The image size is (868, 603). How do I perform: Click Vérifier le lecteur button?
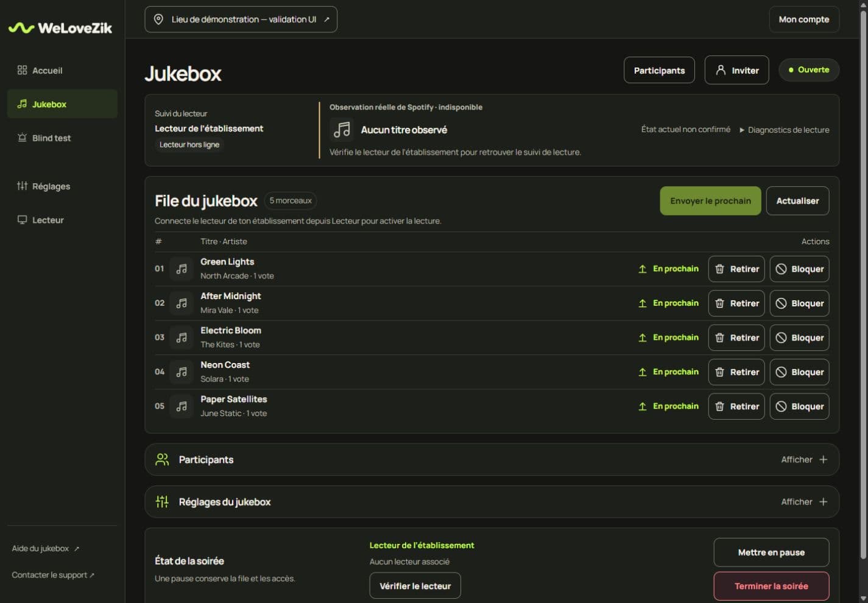click(x=415, y=586)
